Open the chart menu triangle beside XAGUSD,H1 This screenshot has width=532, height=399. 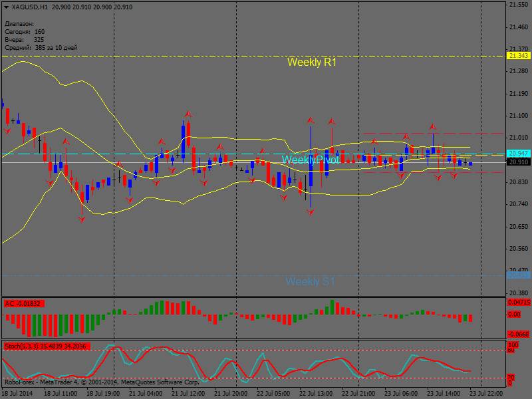[6, 7]
